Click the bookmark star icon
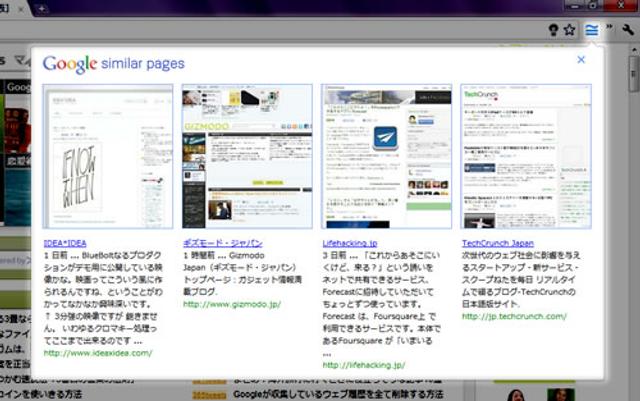This screenshot has width=640, height=401. point(569,29)
